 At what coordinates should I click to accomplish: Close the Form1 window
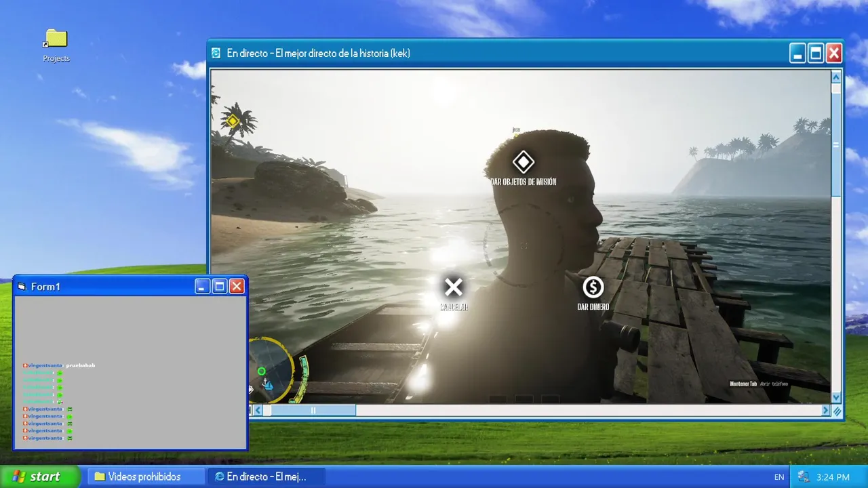(x=237, y=287)
